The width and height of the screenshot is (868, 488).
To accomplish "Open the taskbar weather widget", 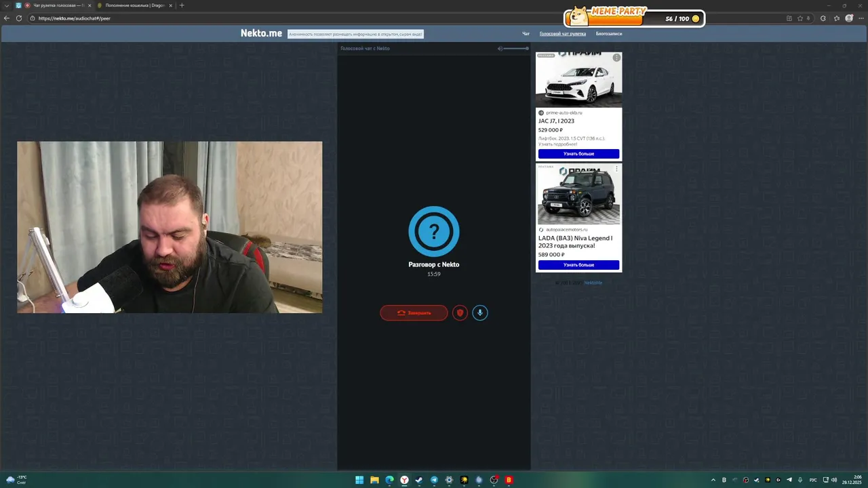I will (16, 480).
